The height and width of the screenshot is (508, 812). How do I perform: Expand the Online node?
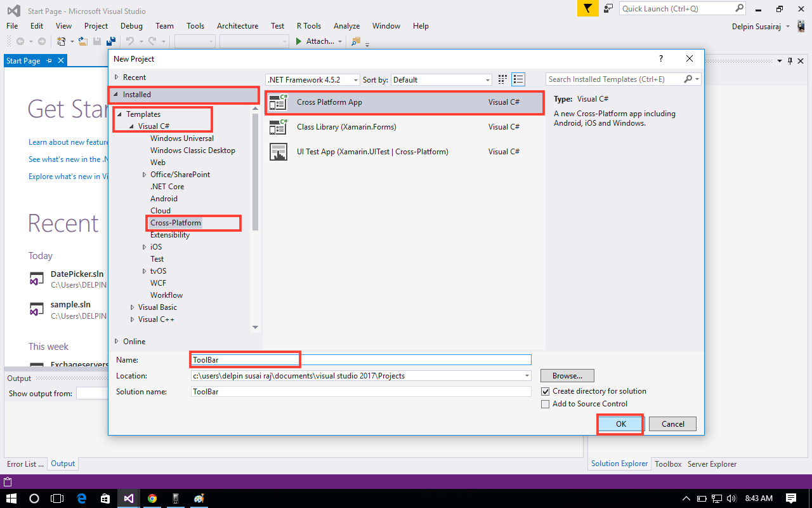click(x=116, y=341)
